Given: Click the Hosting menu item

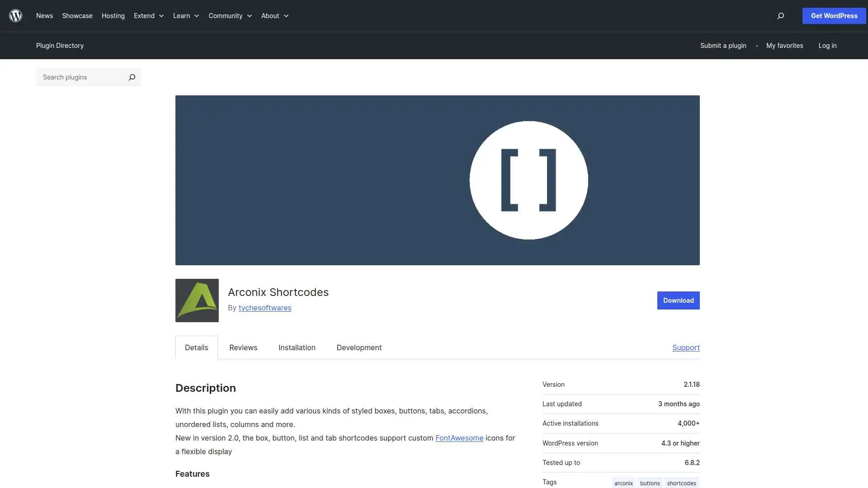Looking at the screenshot, I should point(113,16).
